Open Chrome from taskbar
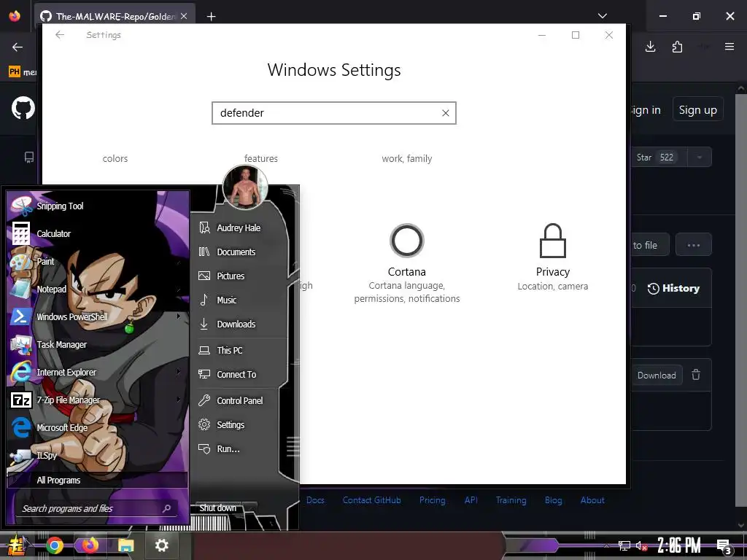747x560 pixels. pos(55,545)
